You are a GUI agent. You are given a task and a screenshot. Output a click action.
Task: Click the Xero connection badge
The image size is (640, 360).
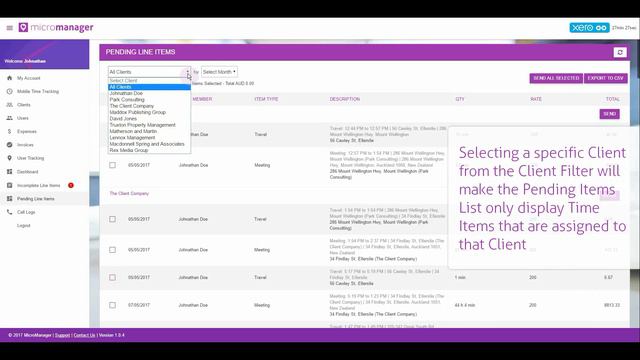pyautogui.click(x=589, y=28)
